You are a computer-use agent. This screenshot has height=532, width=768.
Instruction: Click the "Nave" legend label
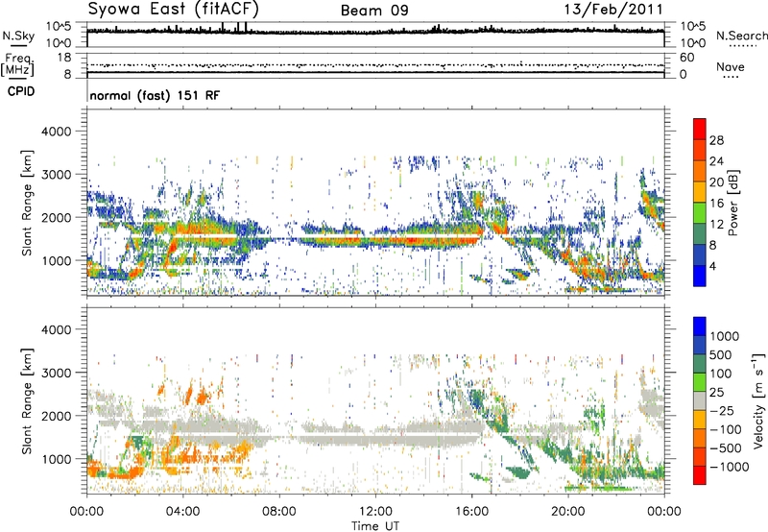point(731,67)
